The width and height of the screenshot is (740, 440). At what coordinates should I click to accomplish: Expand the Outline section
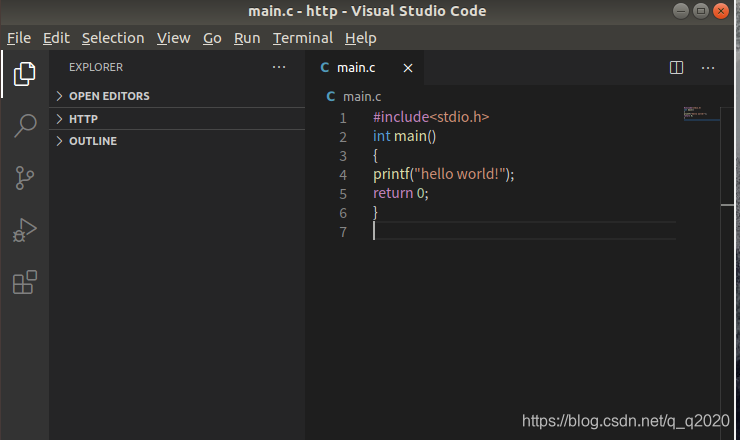(177, 141)
